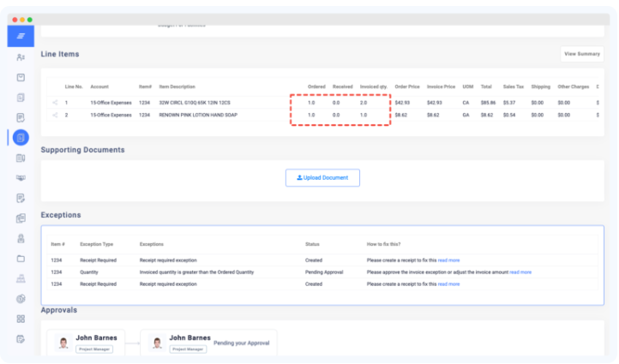Click the Pending Approval status cell
The height and width of the screenshot is (364, 619).
point(323,272)
